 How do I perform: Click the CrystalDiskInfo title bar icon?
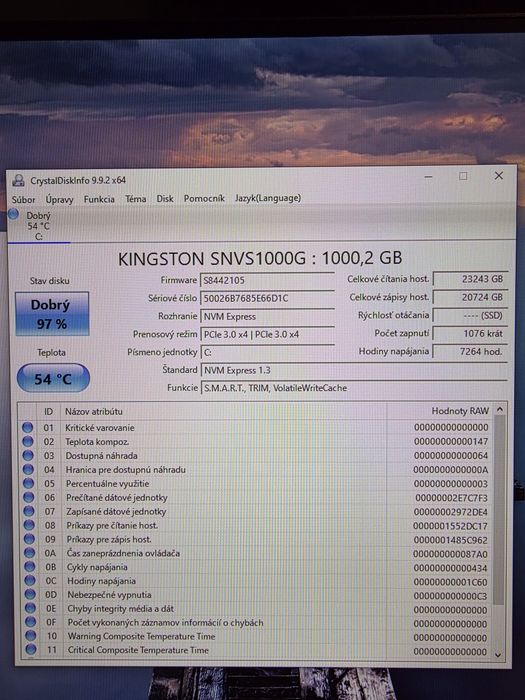pos(18,181)
